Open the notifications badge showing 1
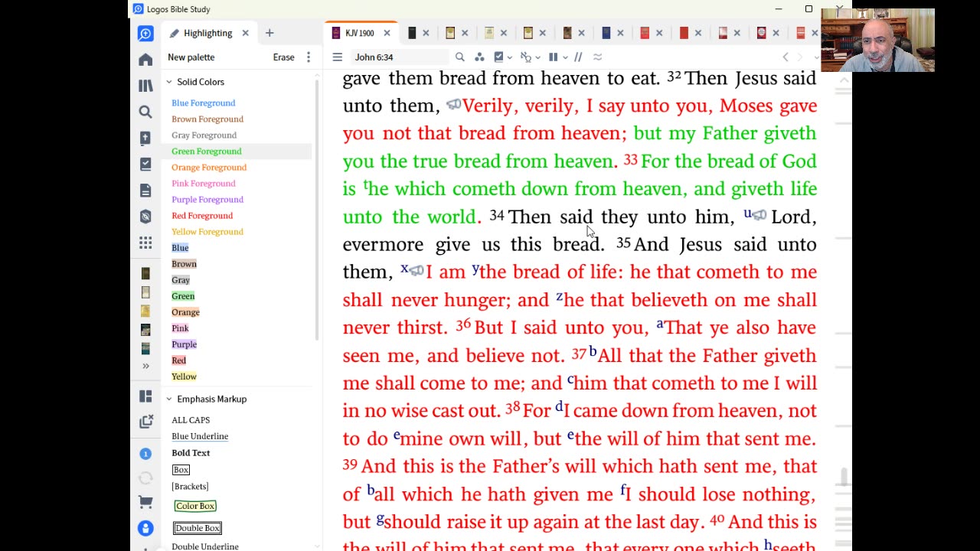The height and width of the screenshot is (551, 980). (145, 454)
